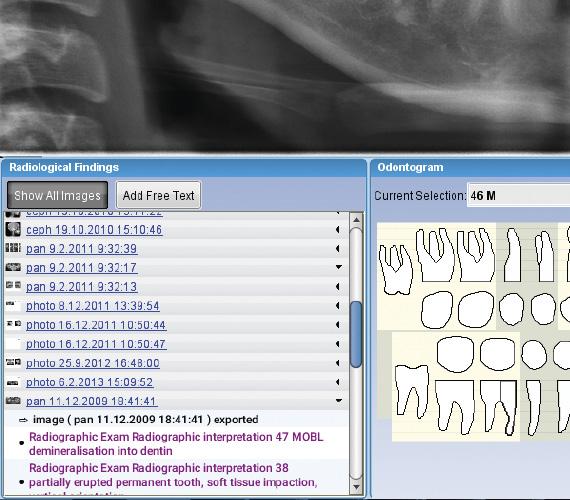Click the findings list scrollbar thumb
Screen dimensions: 570x500
click(356, 334)
